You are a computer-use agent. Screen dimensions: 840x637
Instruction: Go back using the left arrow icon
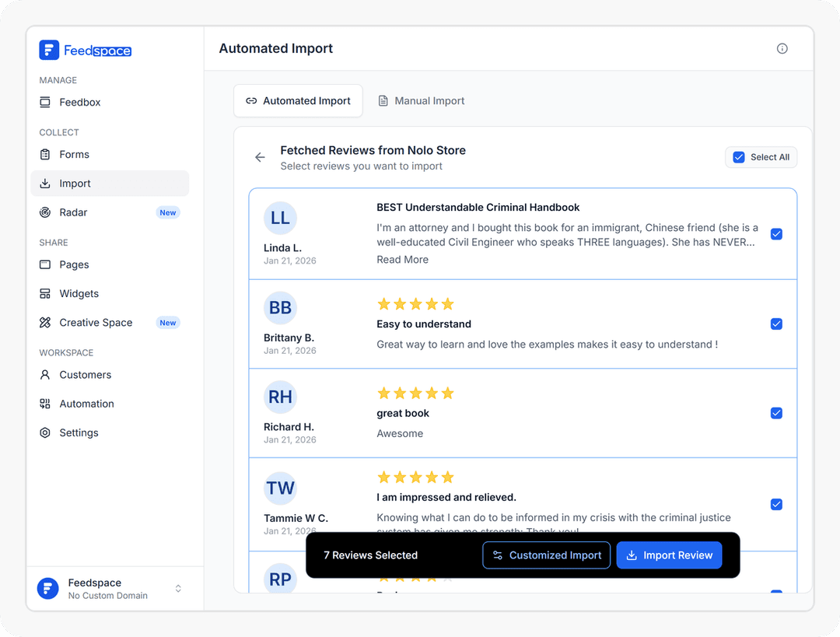coord(260,157)
